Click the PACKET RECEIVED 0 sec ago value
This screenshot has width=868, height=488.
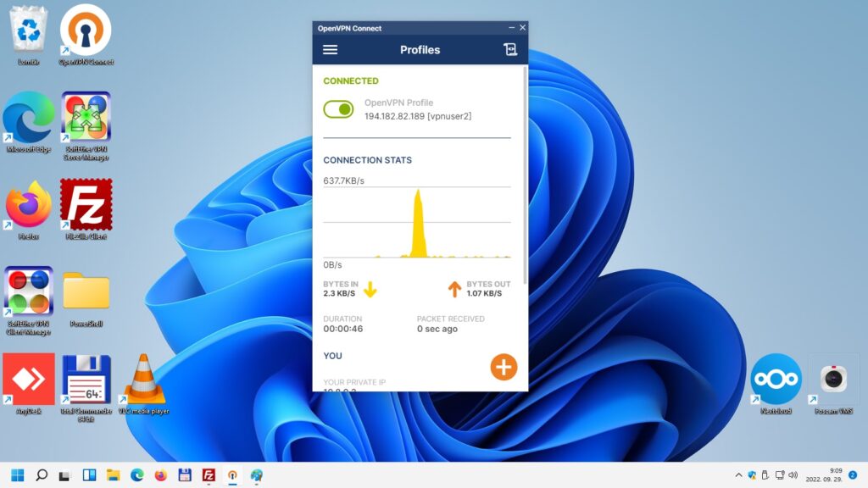click(437, 329)
